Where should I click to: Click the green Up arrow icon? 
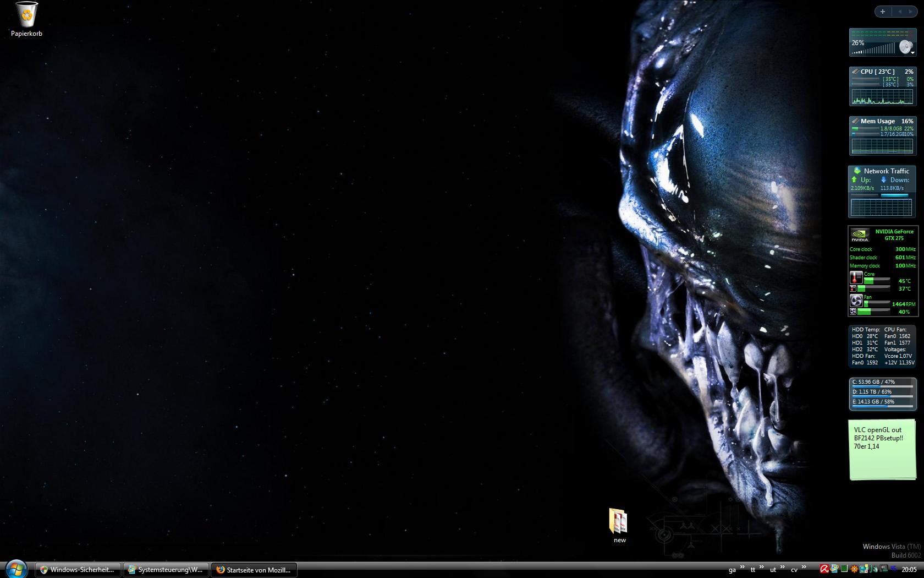[854, 179]
